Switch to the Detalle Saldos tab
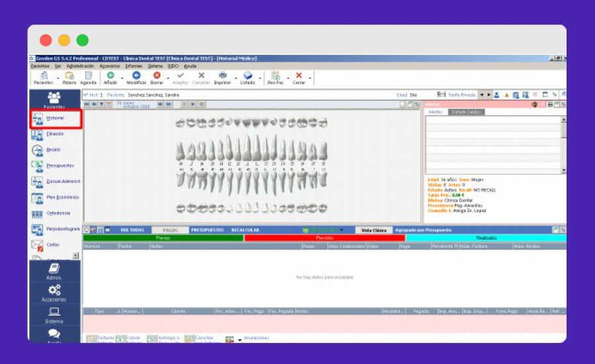595x364 pixels. coord(466,112)
